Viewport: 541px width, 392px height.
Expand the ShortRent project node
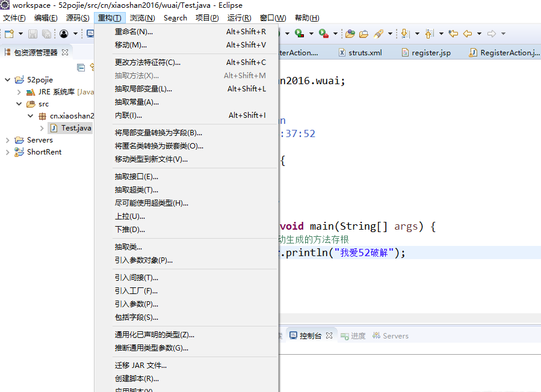pyautogui.click(x=7, y=152)
